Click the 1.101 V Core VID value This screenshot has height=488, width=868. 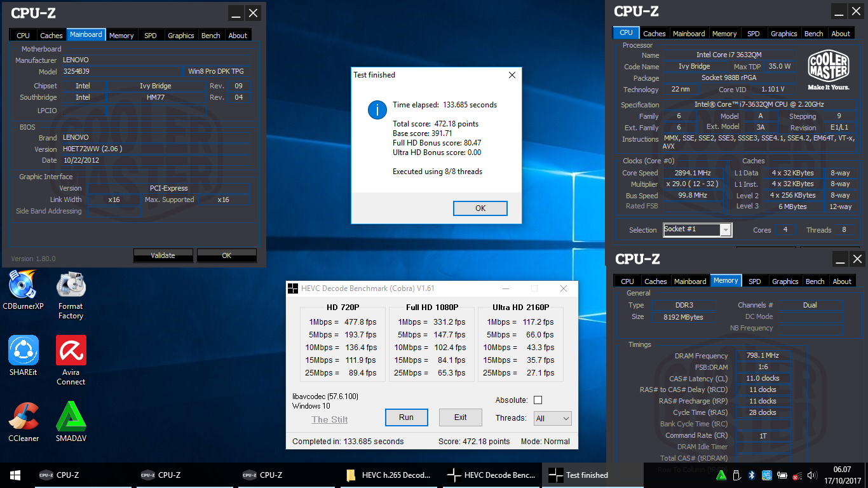point(773,90)
